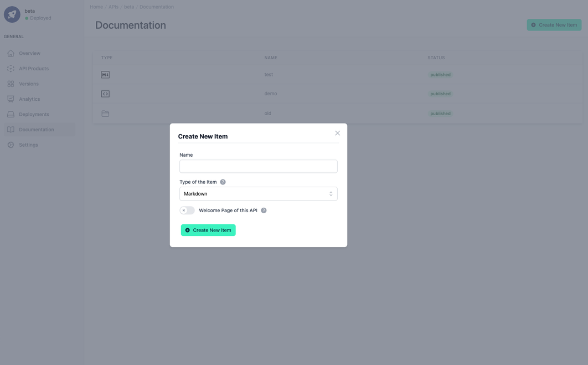Open Settings via the gear icon
Screen dimensions: 588x365
pos(10,144)
